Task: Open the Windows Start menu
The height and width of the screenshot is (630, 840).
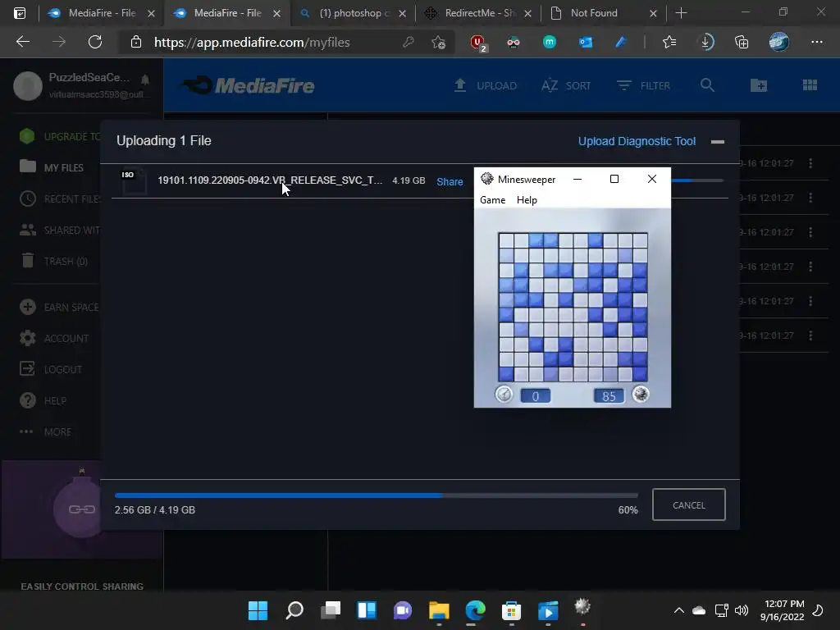Action: tap(258, 609)
